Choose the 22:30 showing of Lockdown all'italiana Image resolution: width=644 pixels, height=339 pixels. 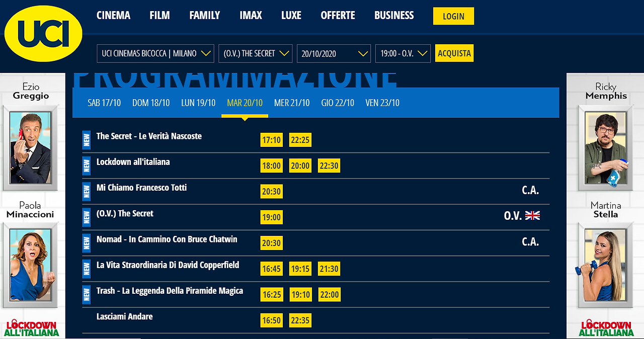329,165
